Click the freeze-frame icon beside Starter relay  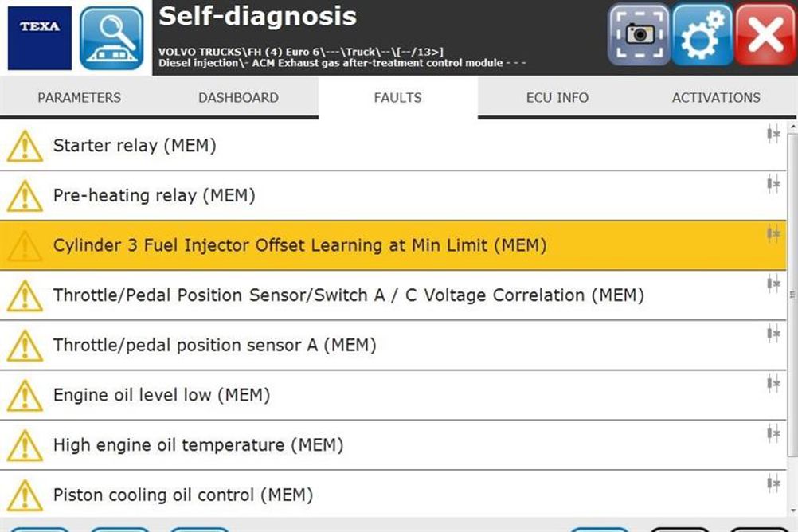tap(773, 134)
